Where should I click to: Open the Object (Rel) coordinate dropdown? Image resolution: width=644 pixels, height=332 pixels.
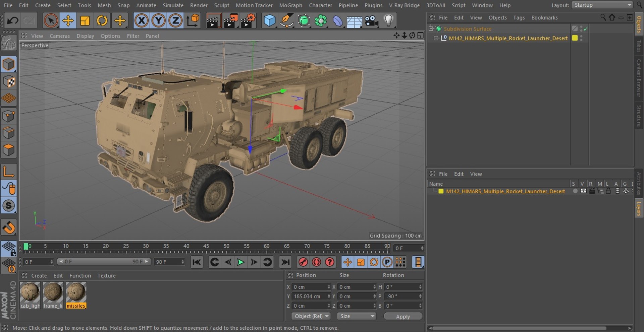coord(311,316)
